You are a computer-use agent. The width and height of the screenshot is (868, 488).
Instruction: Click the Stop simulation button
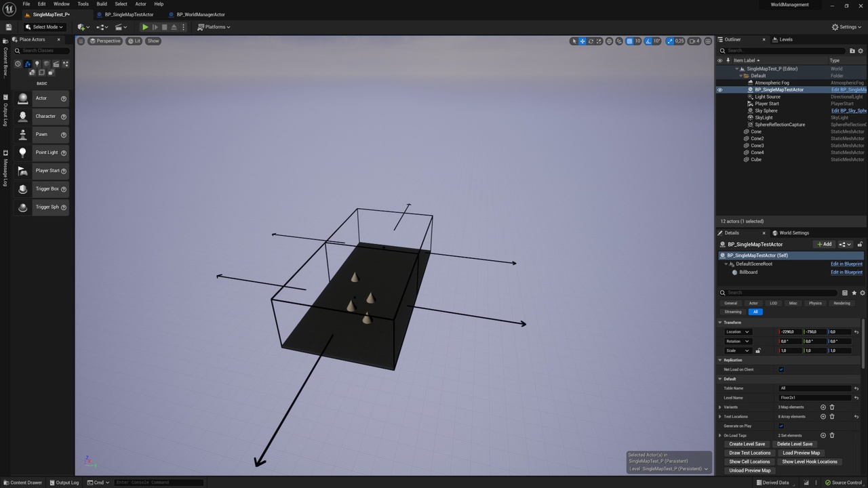(164, 27)
